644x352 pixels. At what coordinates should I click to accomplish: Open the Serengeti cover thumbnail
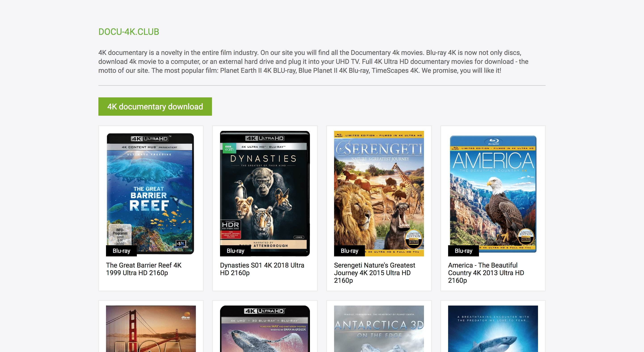point(379,193)
